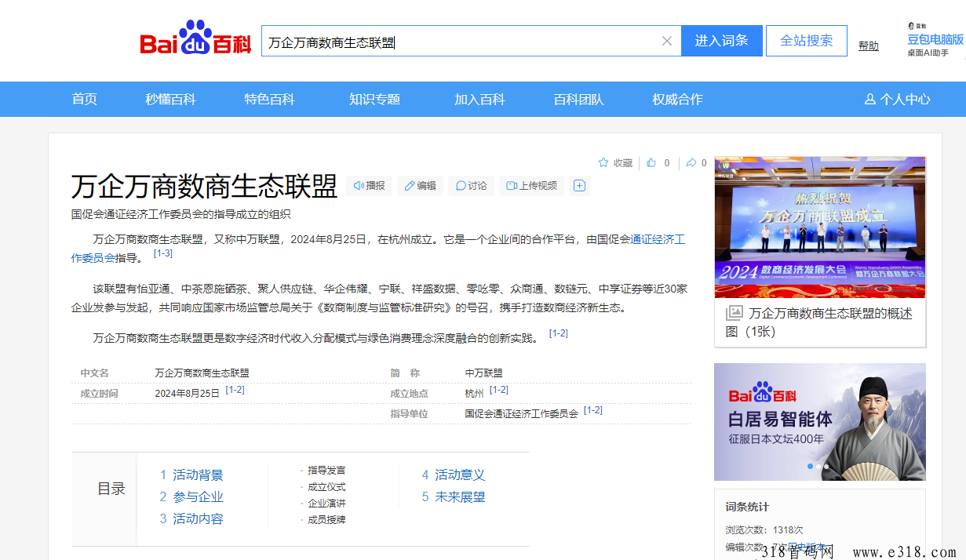966x560 pixels.
Task: Jump to subsection 企业演讲
Action: click(326, 504)
